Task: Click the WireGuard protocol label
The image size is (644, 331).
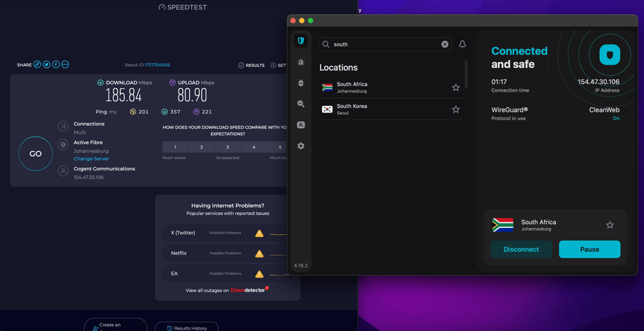Action: coord(509,110)
